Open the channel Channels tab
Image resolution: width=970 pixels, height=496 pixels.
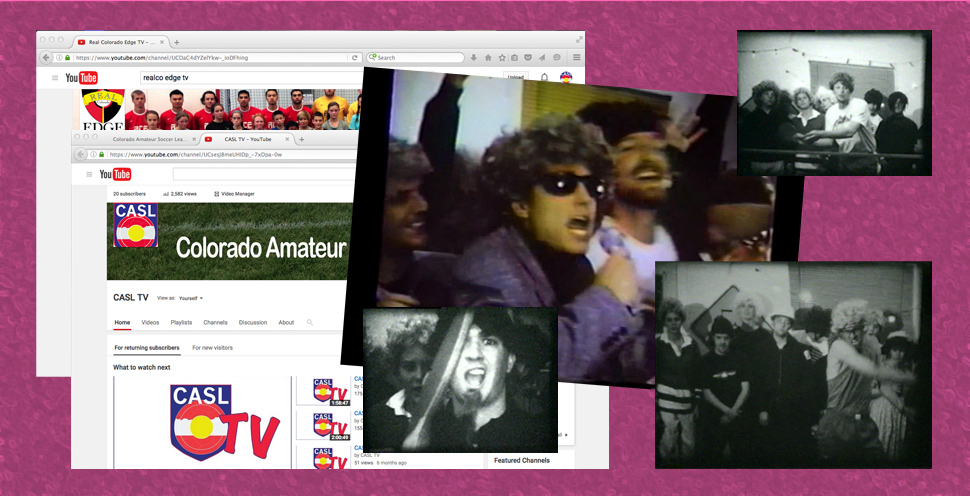pos(215,322)
